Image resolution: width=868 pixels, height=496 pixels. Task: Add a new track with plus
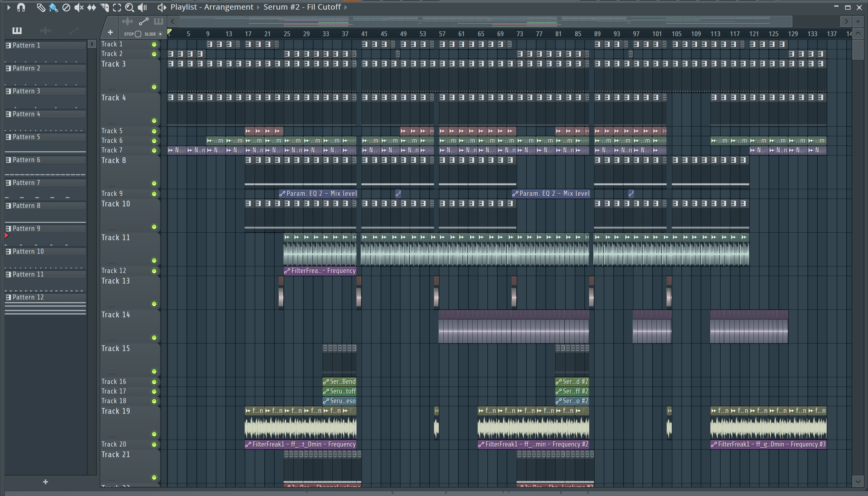click(110, 33)
